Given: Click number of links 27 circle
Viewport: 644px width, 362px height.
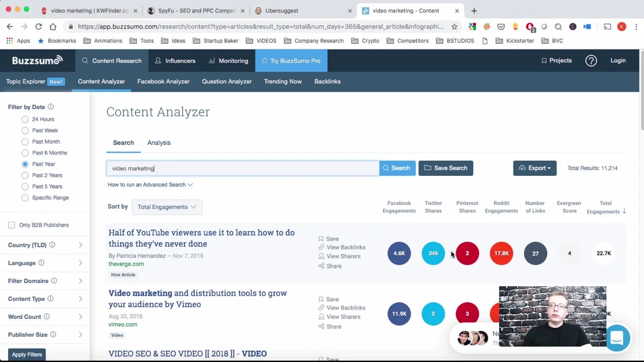Looking at the screenshot, I should 535,253.
